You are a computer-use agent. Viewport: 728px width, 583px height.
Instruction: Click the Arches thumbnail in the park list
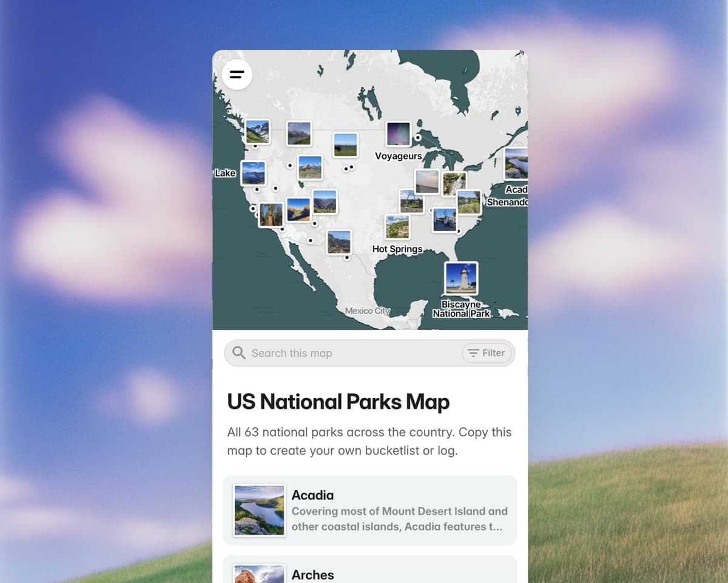tap(259, 573)
